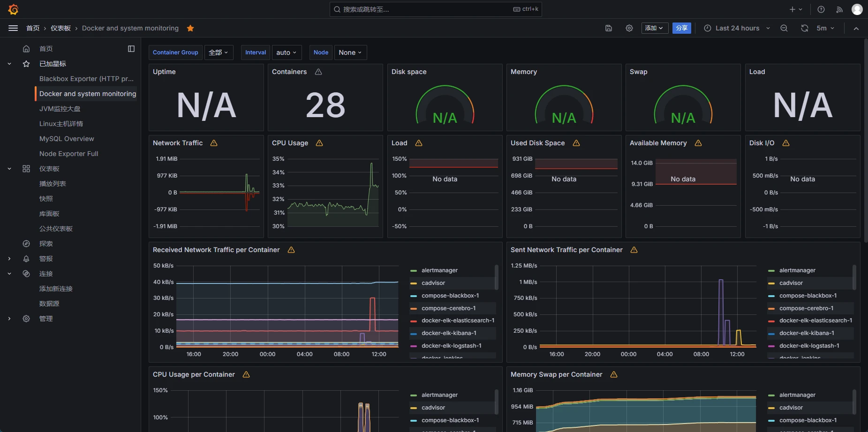Click the search or jump-to field

(x=436, y=9)
